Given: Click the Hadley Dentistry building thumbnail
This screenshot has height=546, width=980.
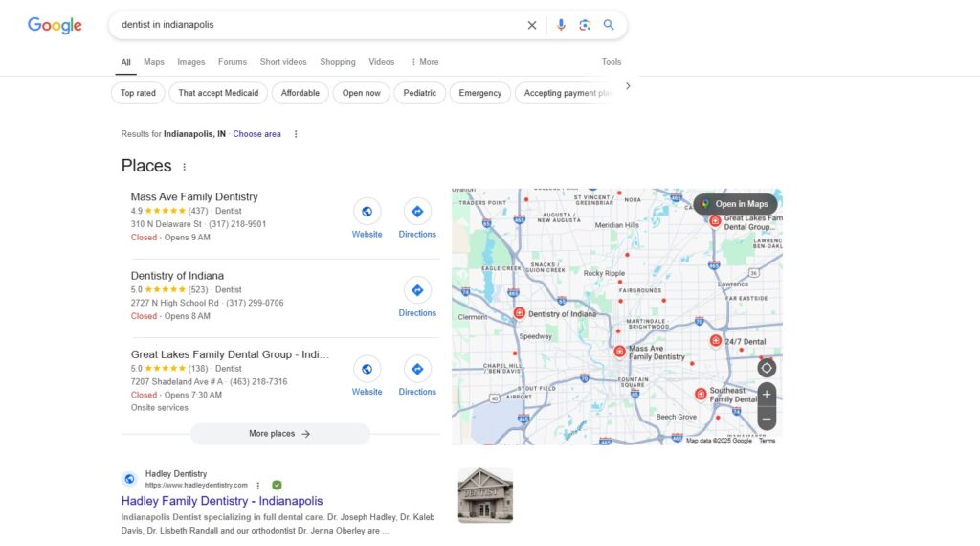Looking at the screenshot, I should point(485,495).
